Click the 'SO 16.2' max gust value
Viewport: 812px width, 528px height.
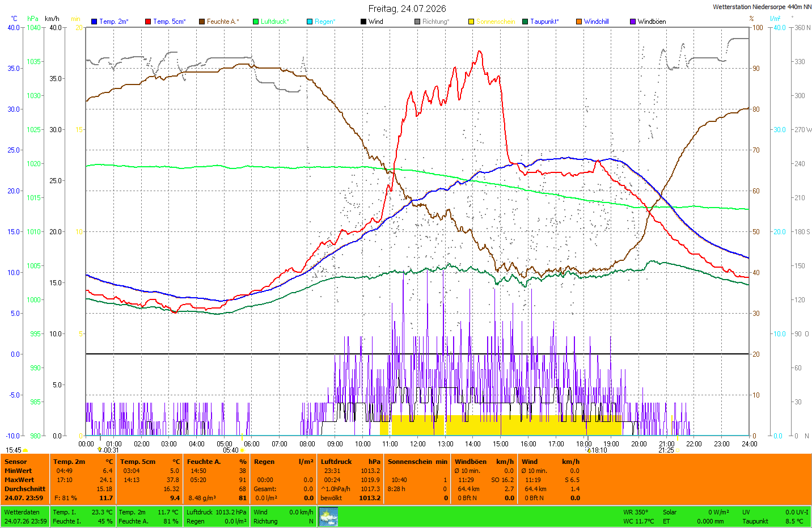502,480
